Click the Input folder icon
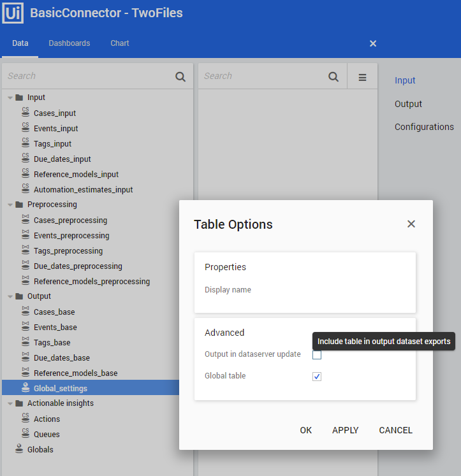The width and height of the screenshot is (461, 476). point(19,97)
